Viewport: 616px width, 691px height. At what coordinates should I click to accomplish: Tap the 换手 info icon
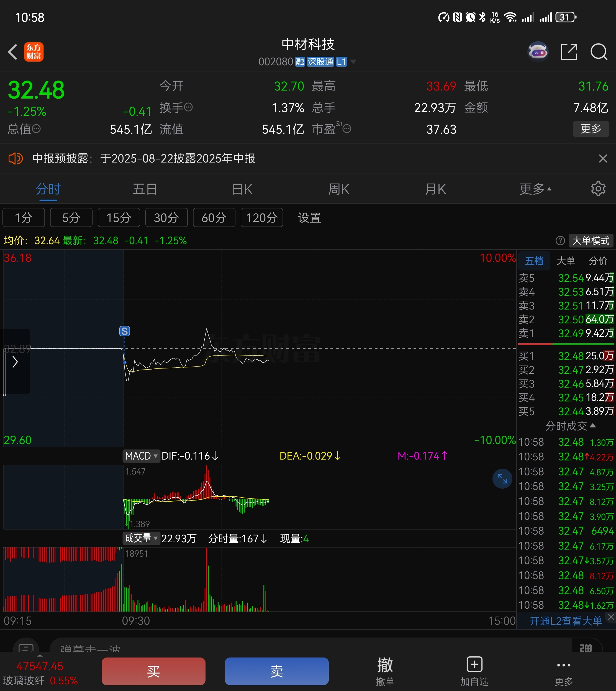coord(189,108)
